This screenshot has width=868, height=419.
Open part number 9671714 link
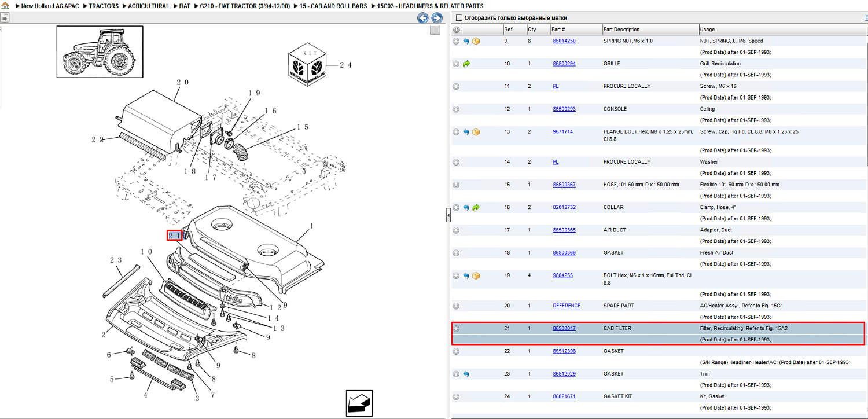tap(562, 132)
